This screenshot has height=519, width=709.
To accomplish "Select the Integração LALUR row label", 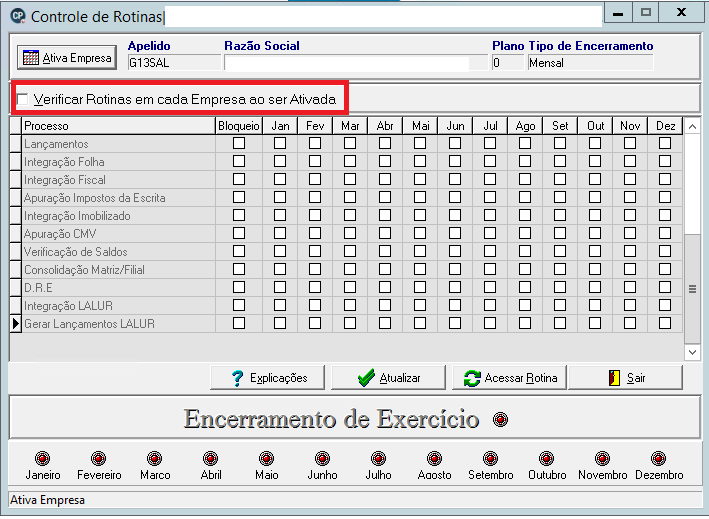I will [x=68, y=306].
